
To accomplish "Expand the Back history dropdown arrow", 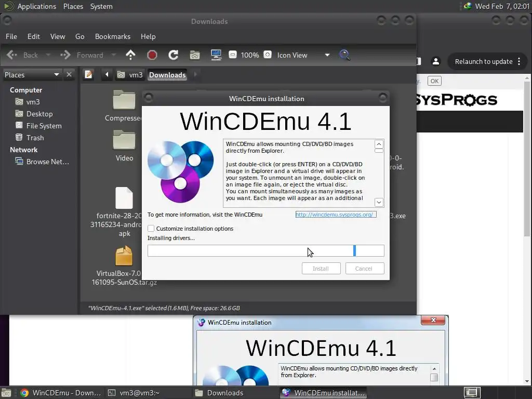I will point(48,55).
